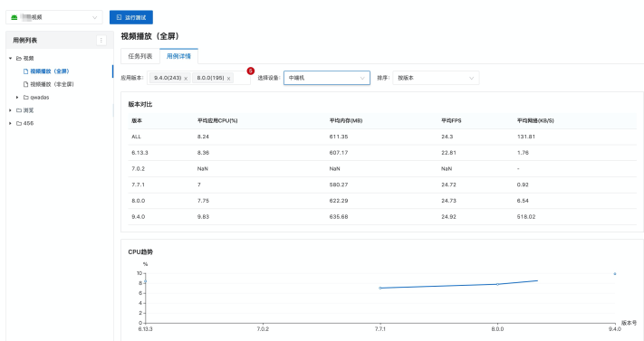Click the 456 folder label
Screen dimensions: 644x341
pyautogui.click(x=28, y=123)
